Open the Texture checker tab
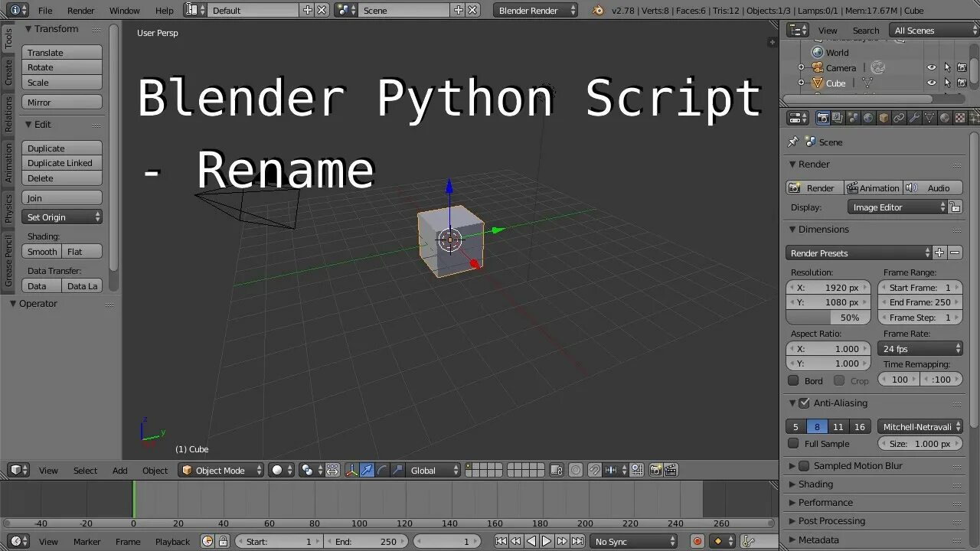Screen dimensions: 980x551 coord(959,118)
